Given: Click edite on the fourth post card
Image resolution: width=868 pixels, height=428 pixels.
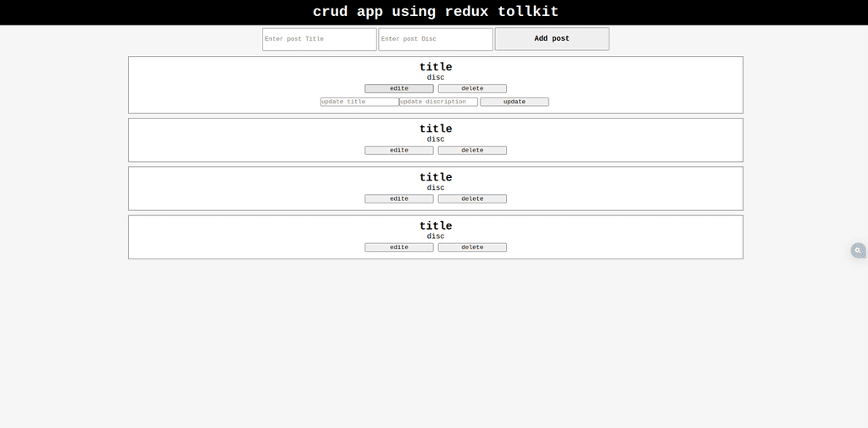Looking at the screenshot, I should click(x=399, y=247).
